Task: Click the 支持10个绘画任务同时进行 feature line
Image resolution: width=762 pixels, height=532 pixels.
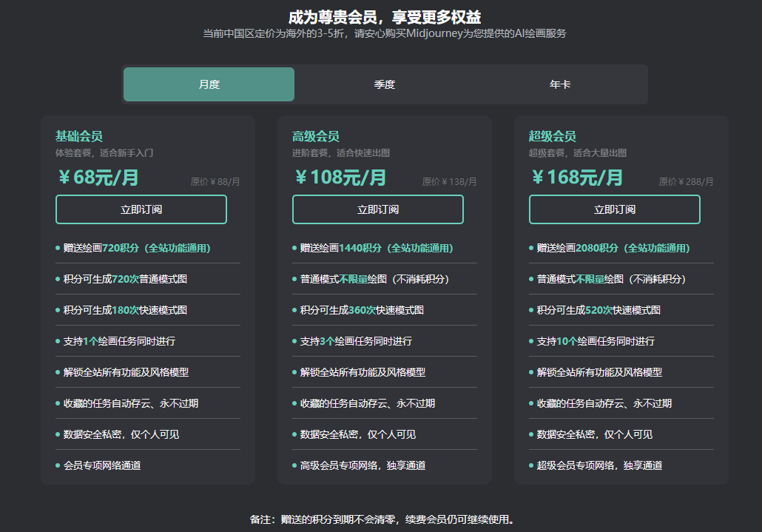Action: coord(596,341)
